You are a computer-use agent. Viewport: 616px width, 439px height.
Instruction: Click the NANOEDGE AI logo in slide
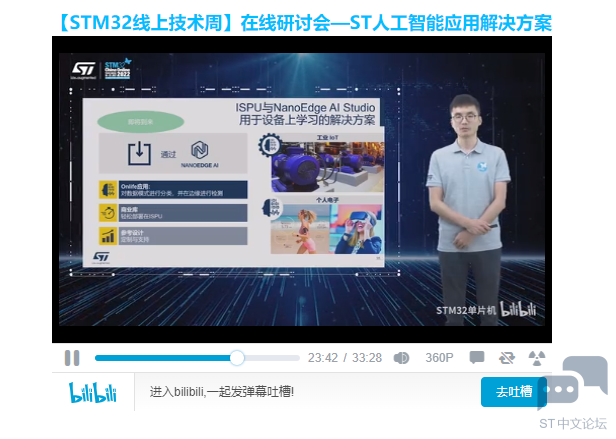point(200,154)
